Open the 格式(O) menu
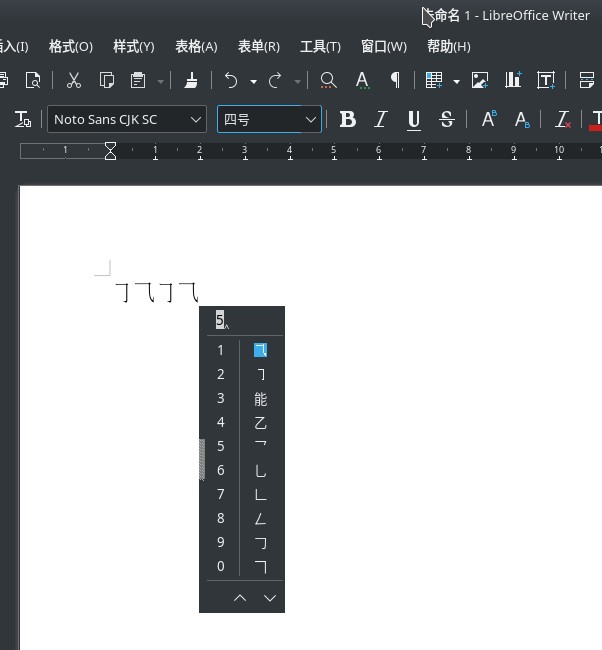 coord(71,46)
